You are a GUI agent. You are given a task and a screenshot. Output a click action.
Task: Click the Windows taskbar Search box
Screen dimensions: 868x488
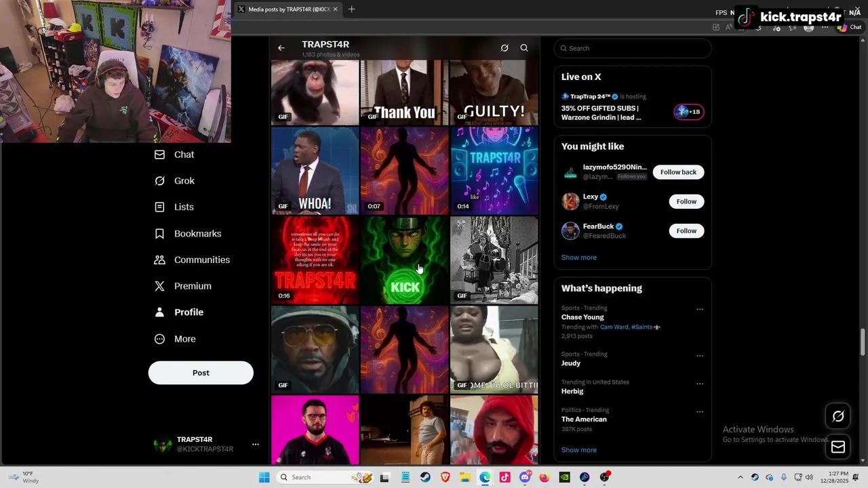click(x=325, y=477)
